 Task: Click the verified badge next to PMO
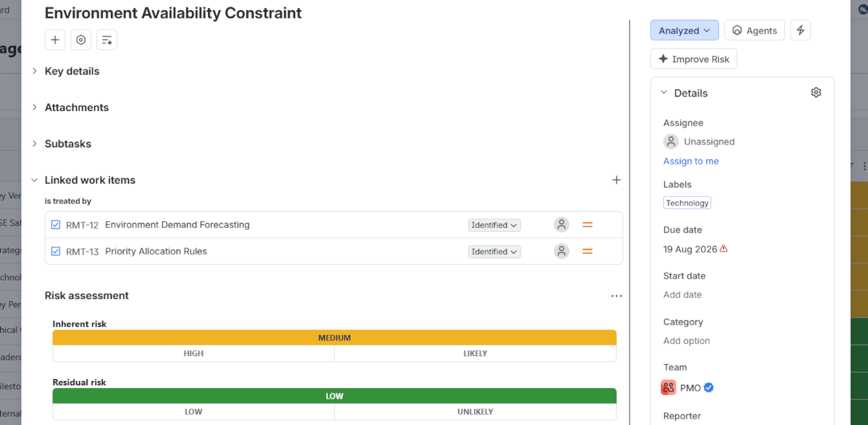(x=709, y=388)
